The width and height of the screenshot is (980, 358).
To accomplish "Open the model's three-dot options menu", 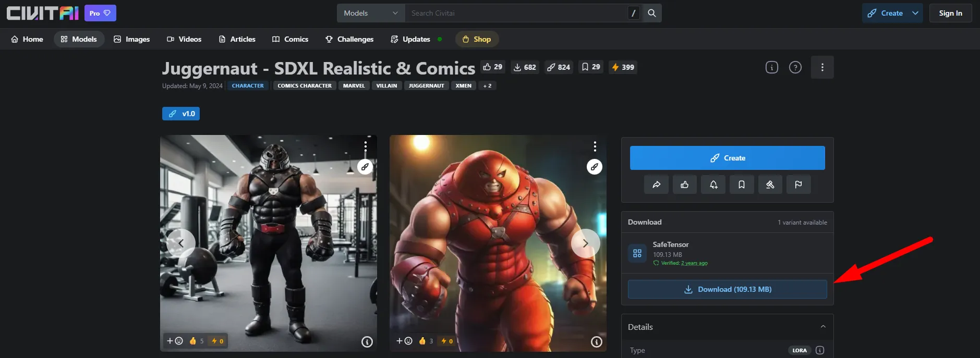I will pos(822,67).
